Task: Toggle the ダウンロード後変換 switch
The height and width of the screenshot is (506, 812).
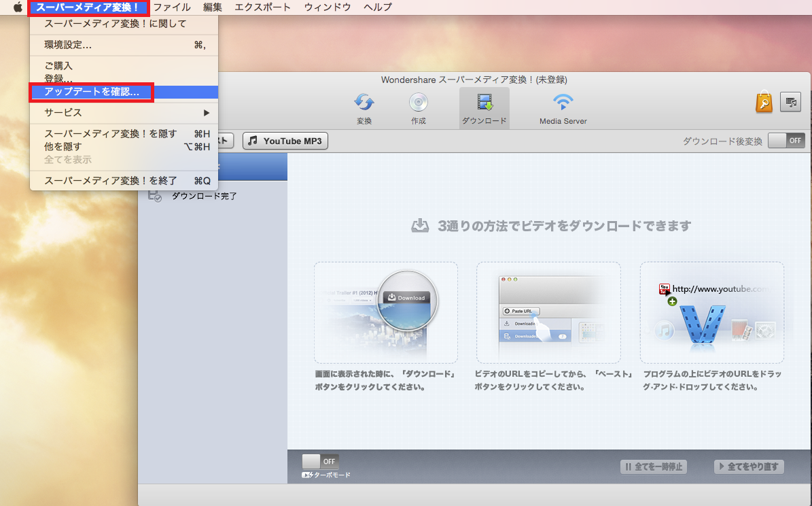Action: (786, 141)
